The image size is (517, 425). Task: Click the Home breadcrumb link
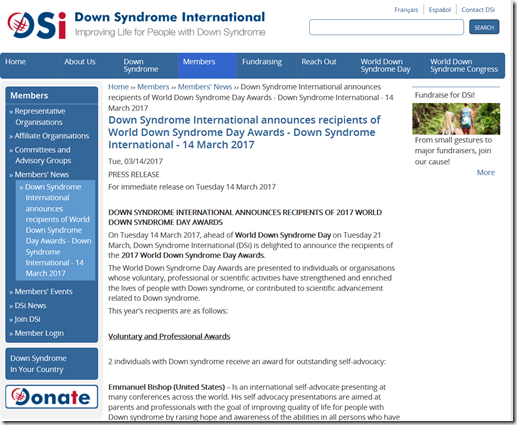coord(118,87)
